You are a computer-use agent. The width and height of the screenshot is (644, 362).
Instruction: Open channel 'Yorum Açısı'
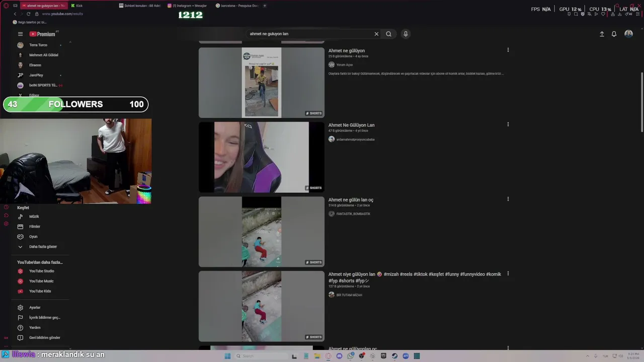345,65
